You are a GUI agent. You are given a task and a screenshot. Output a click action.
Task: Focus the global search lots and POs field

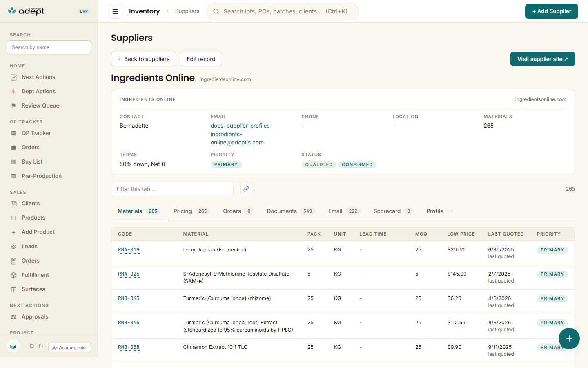click(283, 11)
